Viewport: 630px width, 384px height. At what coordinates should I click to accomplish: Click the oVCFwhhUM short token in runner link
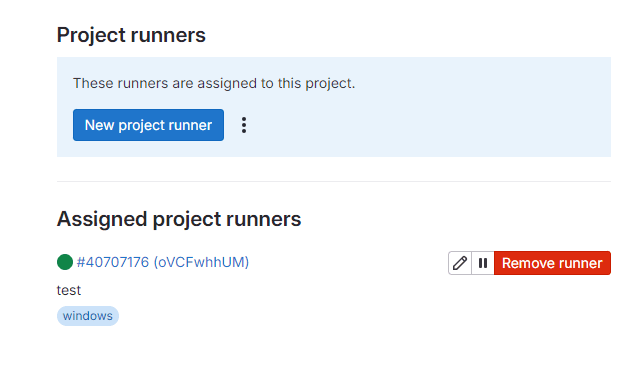(x=201, y=262)
